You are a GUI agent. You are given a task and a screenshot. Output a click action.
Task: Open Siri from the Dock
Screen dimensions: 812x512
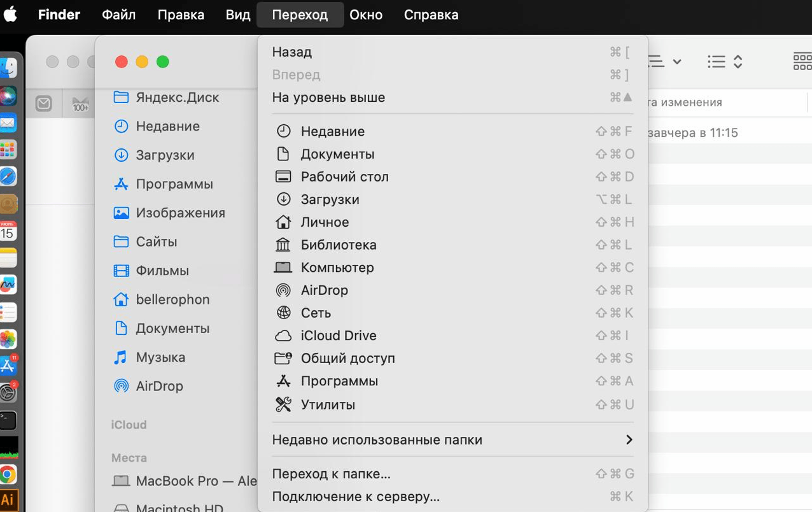(8, 96)
